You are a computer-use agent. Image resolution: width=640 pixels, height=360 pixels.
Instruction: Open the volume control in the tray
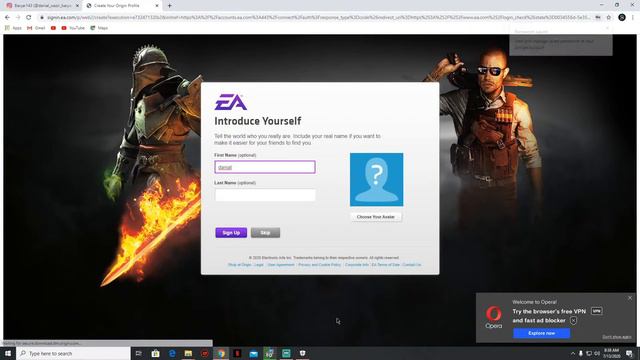pyautogui.click(x=597, y=353)
